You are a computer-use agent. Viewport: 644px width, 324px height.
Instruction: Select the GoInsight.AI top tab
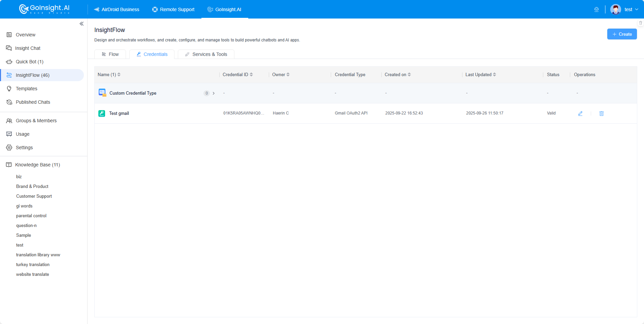224,9
